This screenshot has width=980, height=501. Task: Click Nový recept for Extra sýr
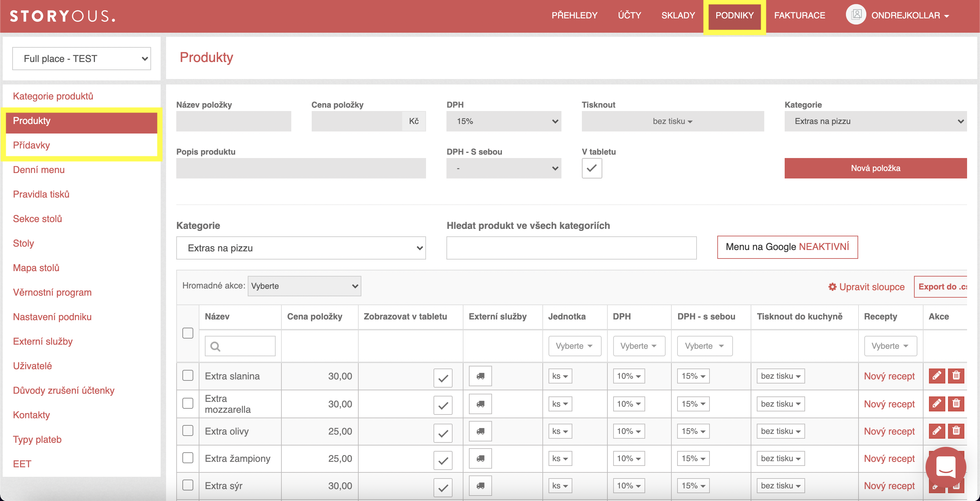click(889, 486)
